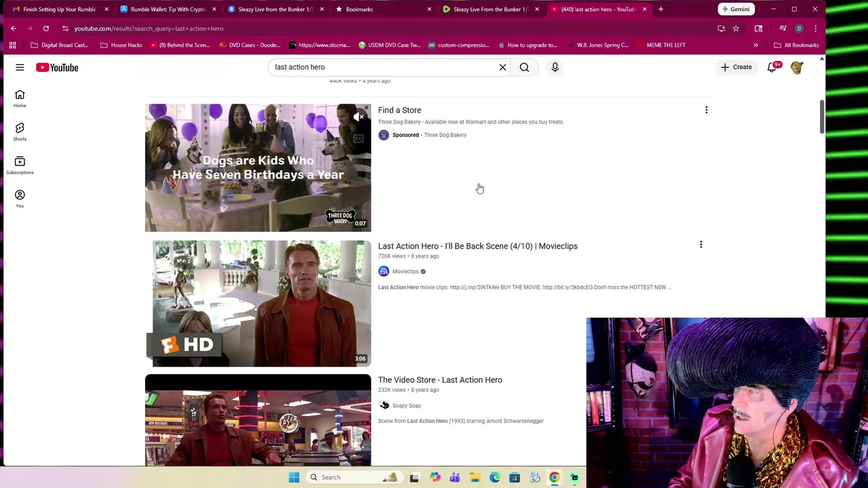This screenshot has width=868, height=488.
Task: Close the Bookmarks tab
Action: (x=429, y=9)
